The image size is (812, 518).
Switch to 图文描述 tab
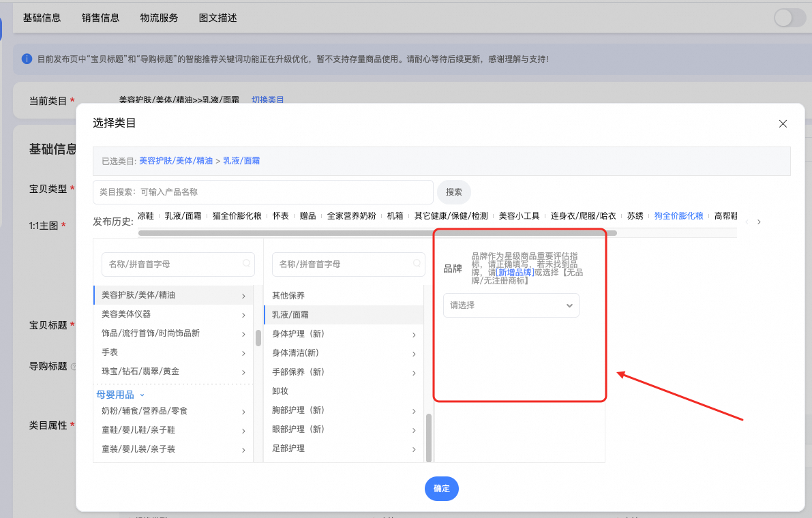[217, 18]
